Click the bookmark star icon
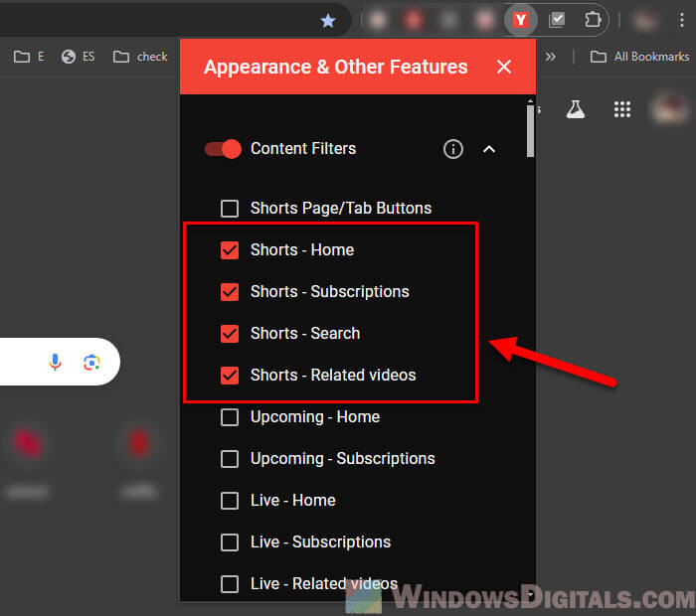Image resolution: width=696 pixels, height=616 pixels. (328, 21)
